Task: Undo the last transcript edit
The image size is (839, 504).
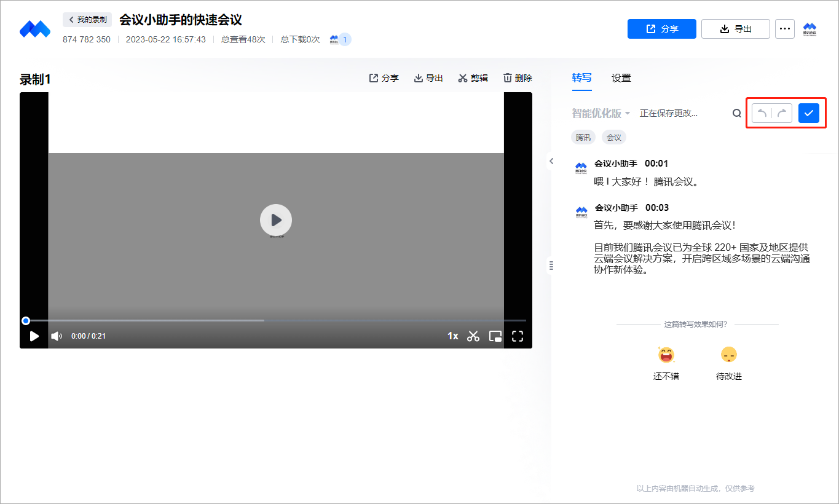Action: 762,113
